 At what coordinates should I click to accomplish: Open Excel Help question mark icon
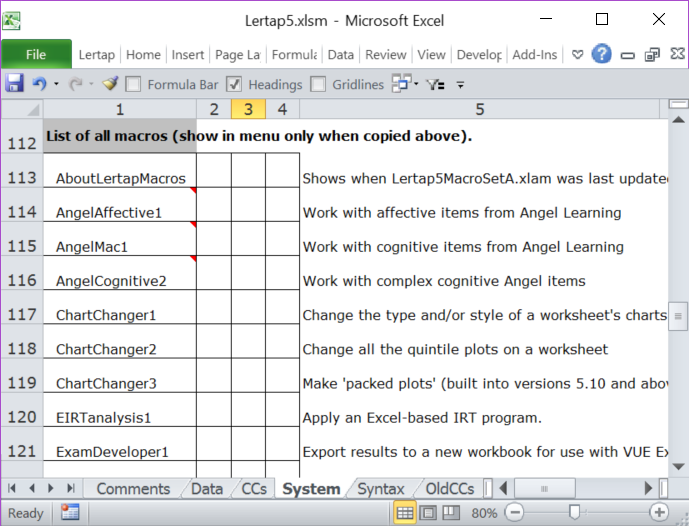(x=602, y=54)
